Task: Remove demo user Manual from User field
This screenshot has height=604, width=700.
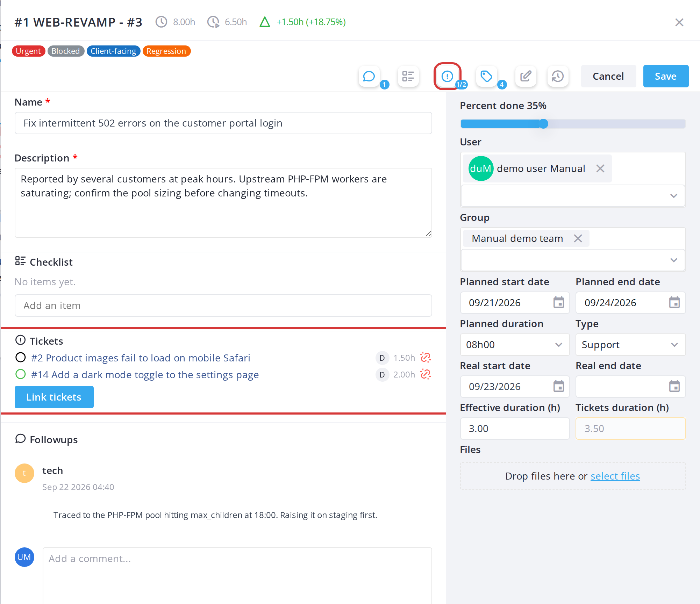Action: click(600, 168)
